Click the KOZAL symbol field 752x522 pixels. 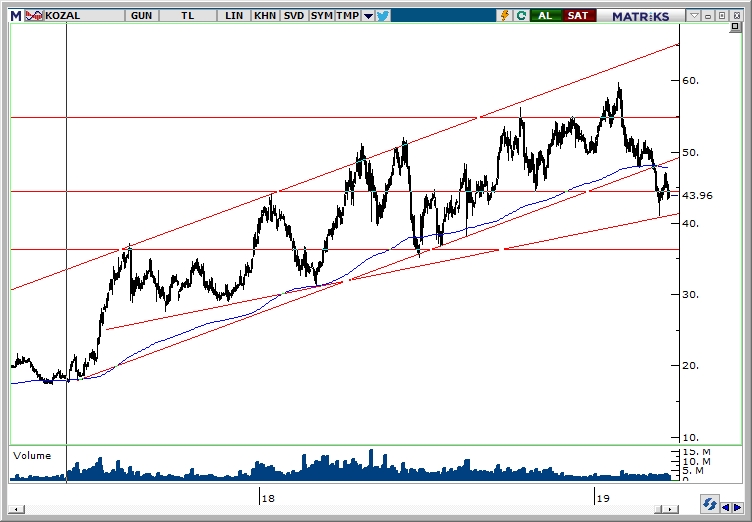click(x=84, y=16)
